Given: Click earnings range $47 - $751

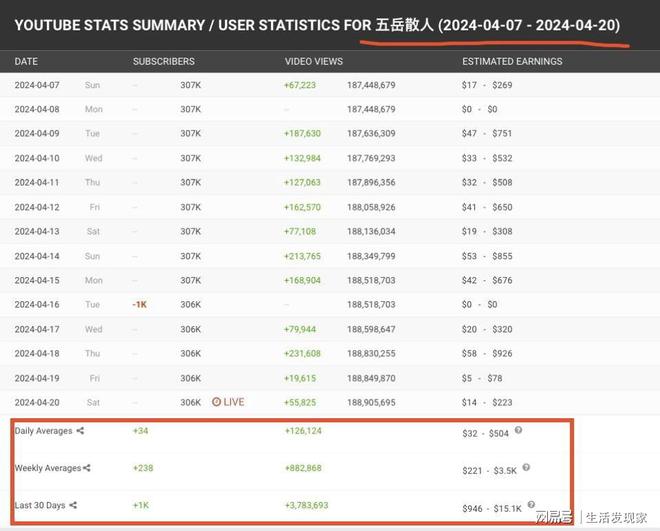Looking at the screenshot, I should click(487, 133).
